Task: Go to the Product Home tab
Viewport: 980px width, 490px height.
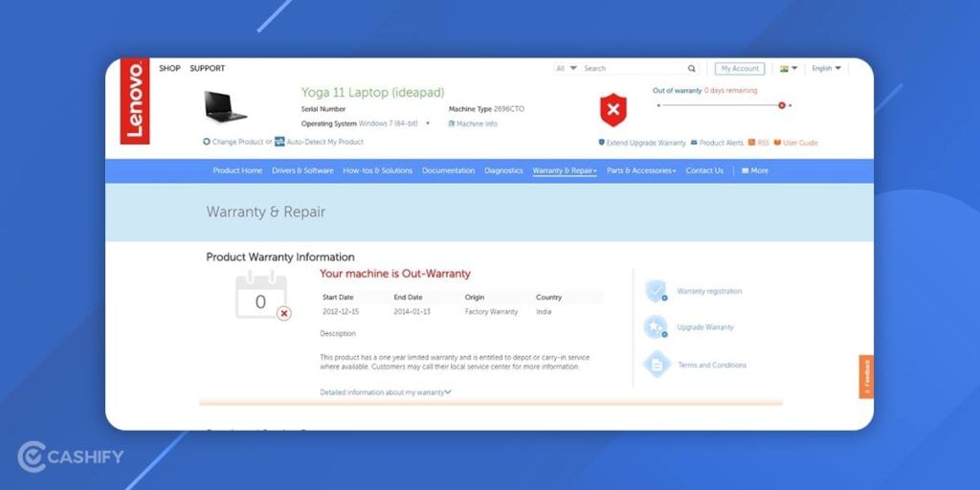Action: [x=237, y=170]
